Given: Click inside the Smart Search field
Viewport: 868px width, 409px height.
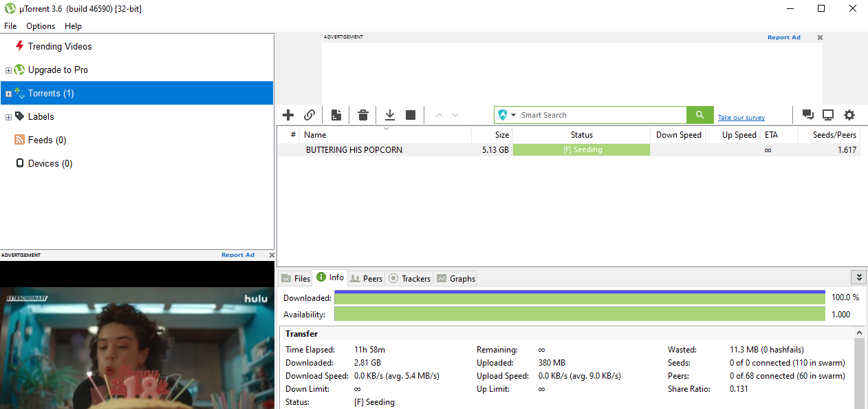Looking at the screenshot, I should [598, 115].
